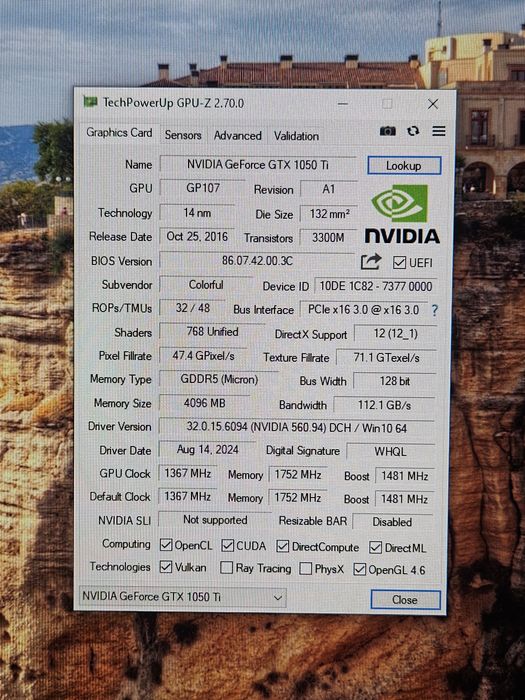
Task: Click the Driver Version value 32.0.15.6094
Action: pyautogui.click(x=297, y=427)
